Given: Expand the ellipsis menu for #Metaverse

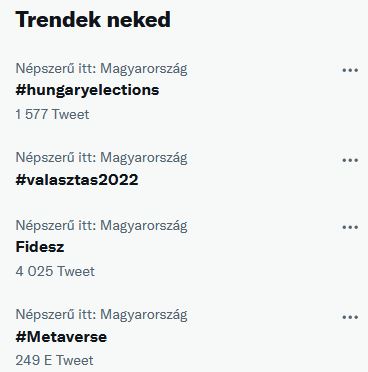Looking at the screenshot, I should click(x=350, y=317).
